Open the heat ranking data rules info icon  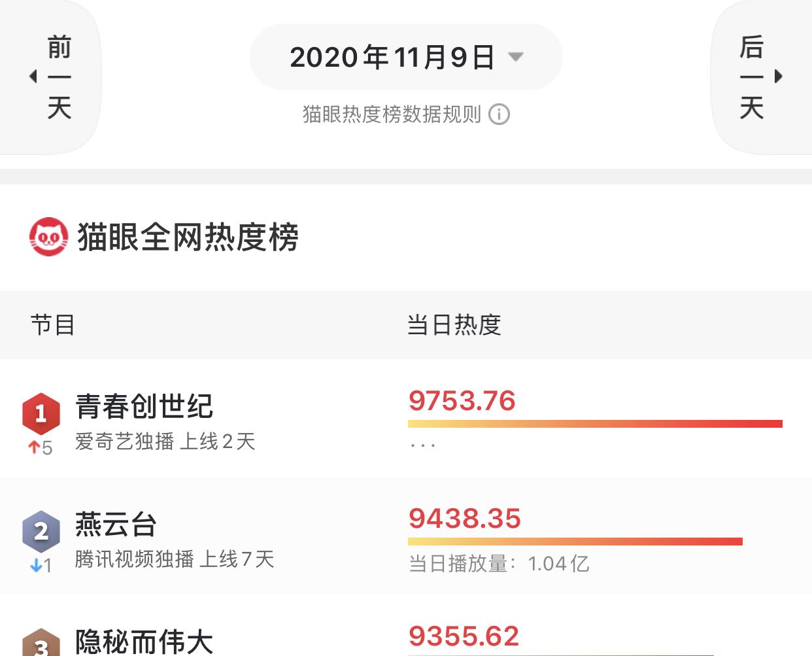499,115
